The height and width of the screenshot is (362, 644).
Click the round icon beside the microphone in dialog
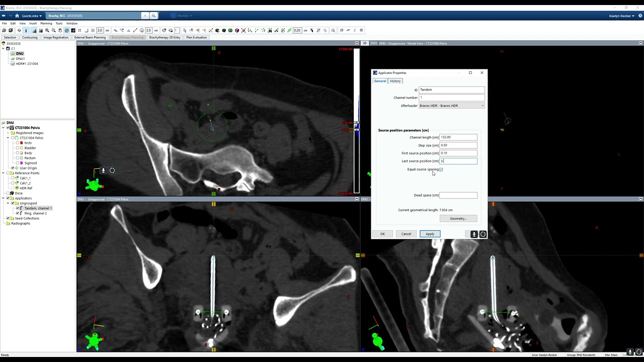point(483,234)
